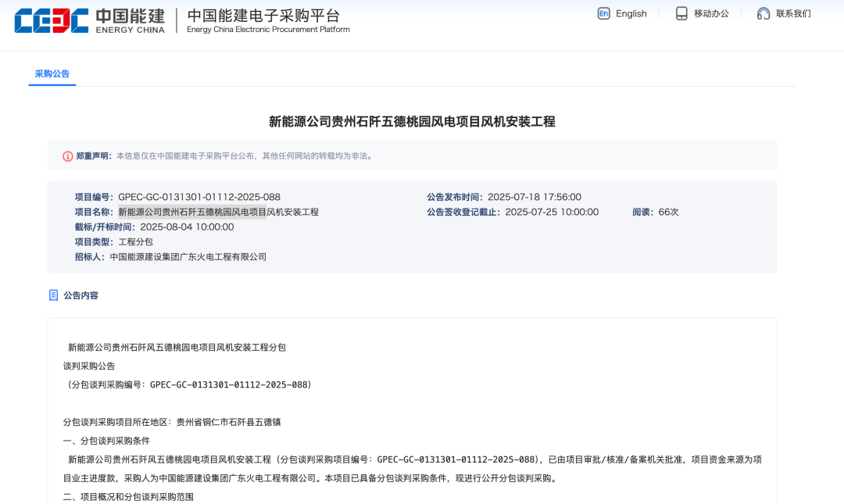The height and width of the screenshot is (504, 844).
Task: Open the 联系我们 contact link
Action: click(793, 13)
